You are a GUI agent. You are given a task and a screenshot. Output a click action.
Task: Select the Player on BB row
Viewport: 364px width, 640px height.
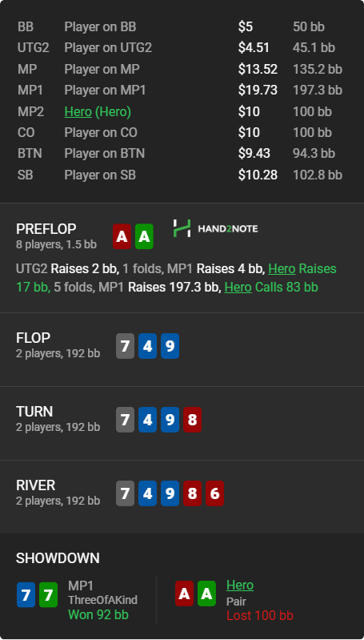point(180,27)
